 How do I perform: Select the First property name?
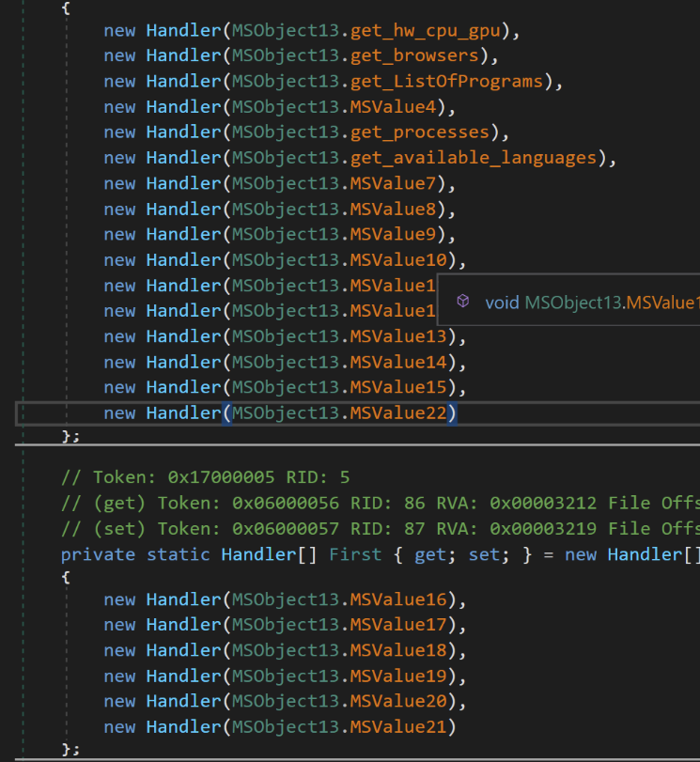pyautogui.click(x=355, y=554)
